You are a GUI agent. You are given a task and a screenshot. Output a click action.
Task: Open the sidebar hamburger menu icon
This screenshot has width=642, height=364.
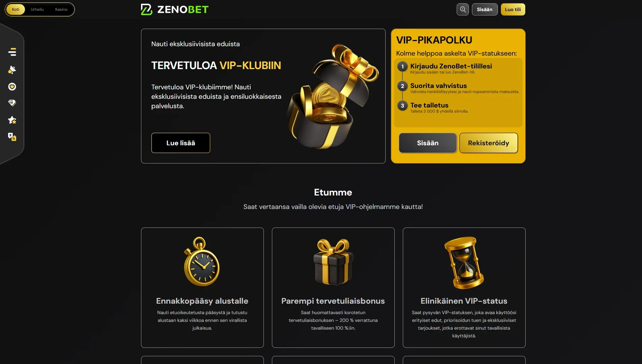pos(12,52)
